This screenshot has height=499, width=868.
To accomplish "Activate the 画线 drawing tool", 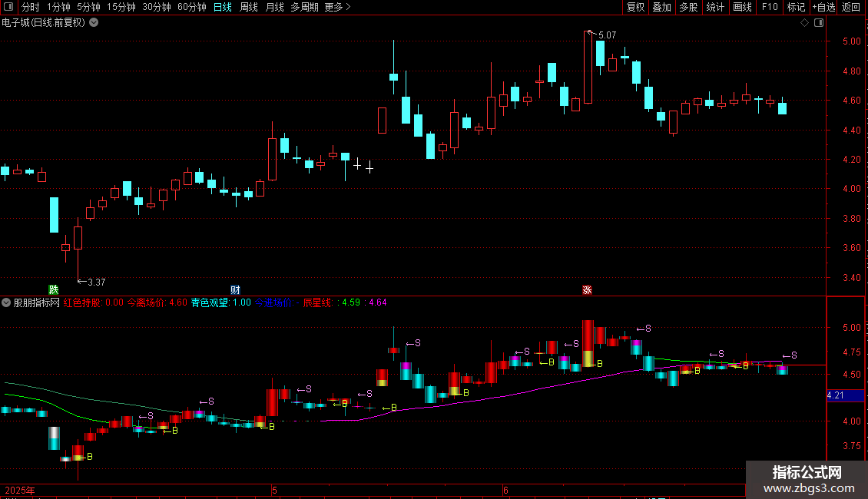I will 742,7.
